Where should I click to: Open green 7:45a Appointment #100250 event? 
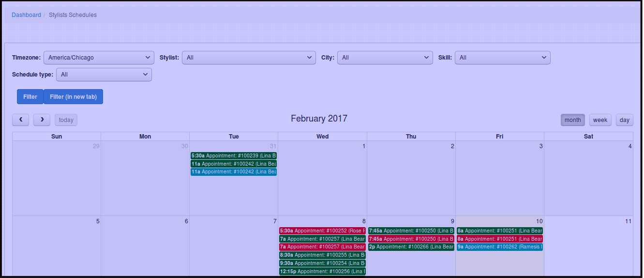[411, 231]
